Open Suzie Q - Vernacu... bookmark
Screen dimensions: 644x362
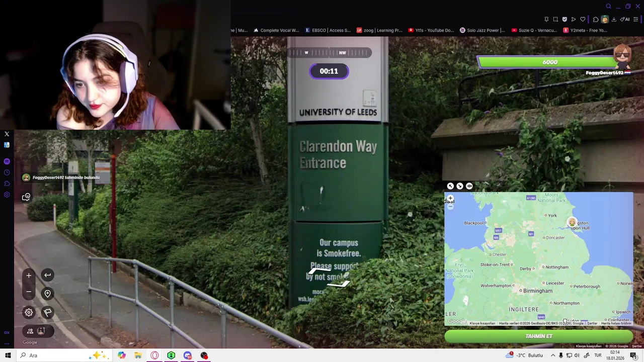click(534, 30)
